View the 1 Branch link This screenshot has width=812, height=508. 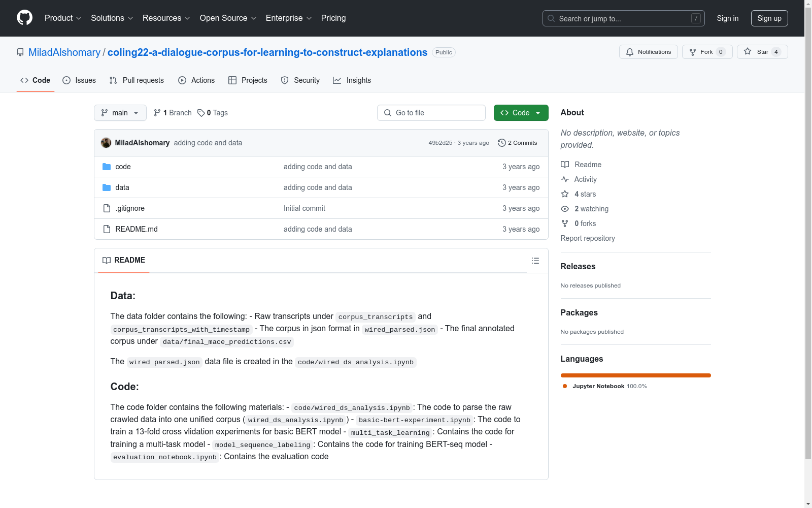click(x=173, y=113)
